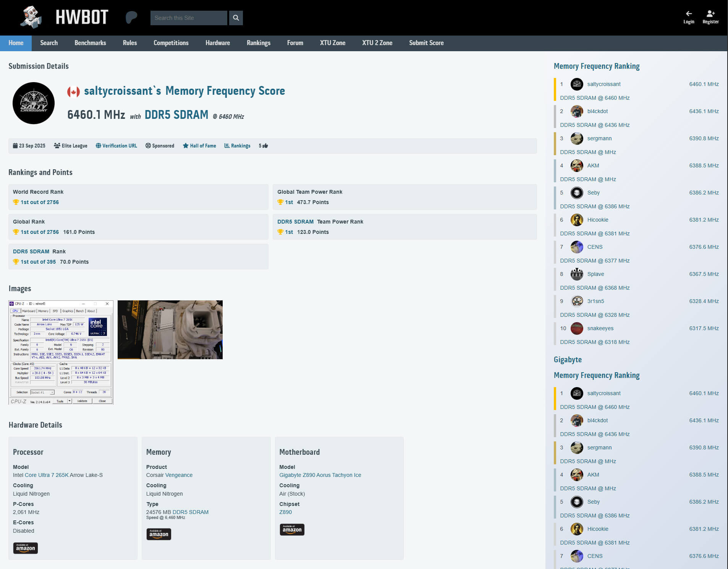Click the Amazon badge under Motherboard
Viewport: 728px width, 569px height.
click(292, 529)
